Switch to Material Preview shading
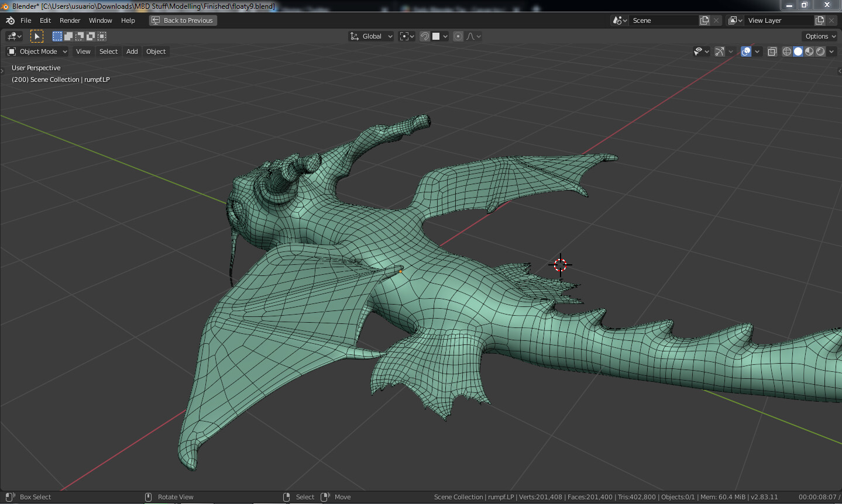Image resolution: width=842 pixels, height=504 pixels. point(809,51)
